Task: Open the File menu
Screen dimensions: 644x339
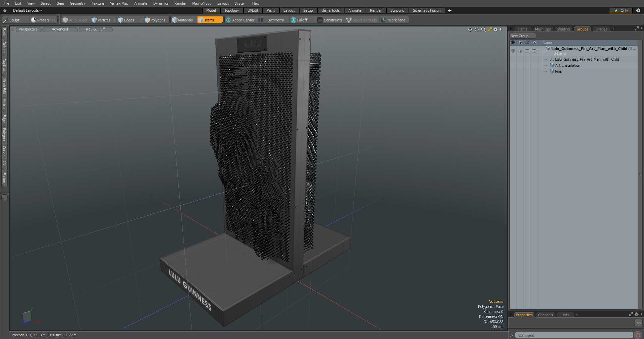Action: point(6,3)
